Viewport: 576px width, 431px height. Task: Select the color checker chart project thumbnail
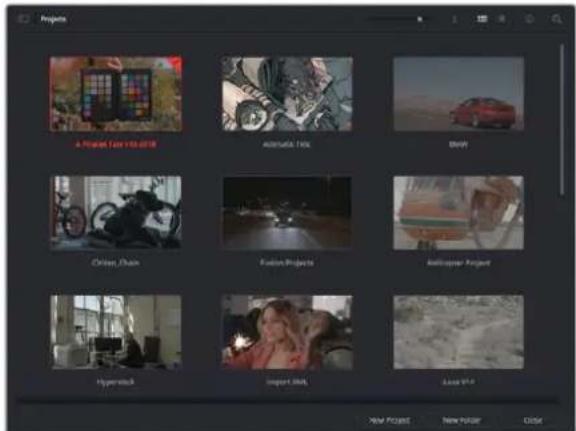[116, 94]
